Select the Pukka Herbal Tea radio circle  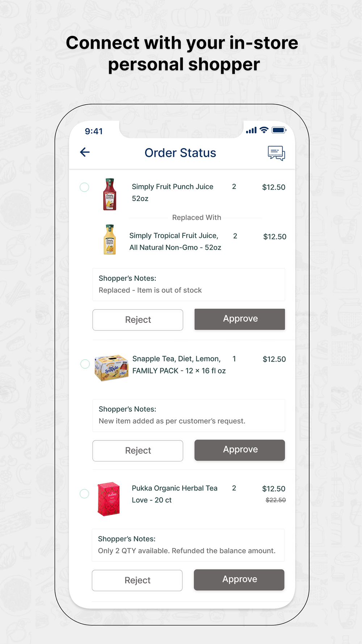84,494
